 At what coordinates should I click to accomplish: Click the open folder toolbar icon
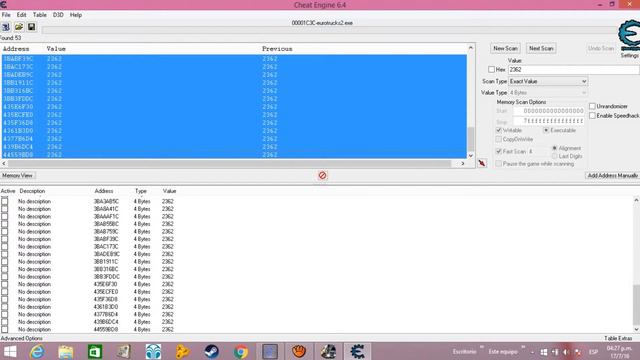[19, 27]
